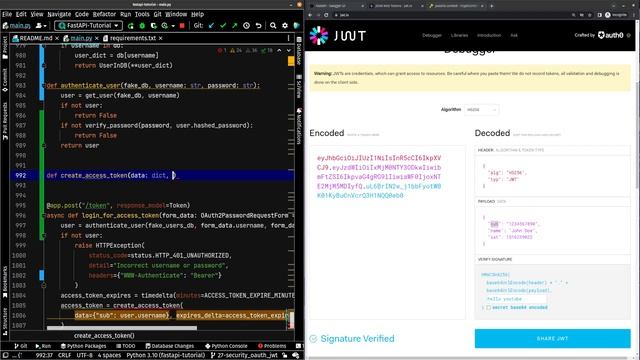Open SciView panel on right edge
The width and height of the screenshot is (640, 360).
tap(299, 87)
